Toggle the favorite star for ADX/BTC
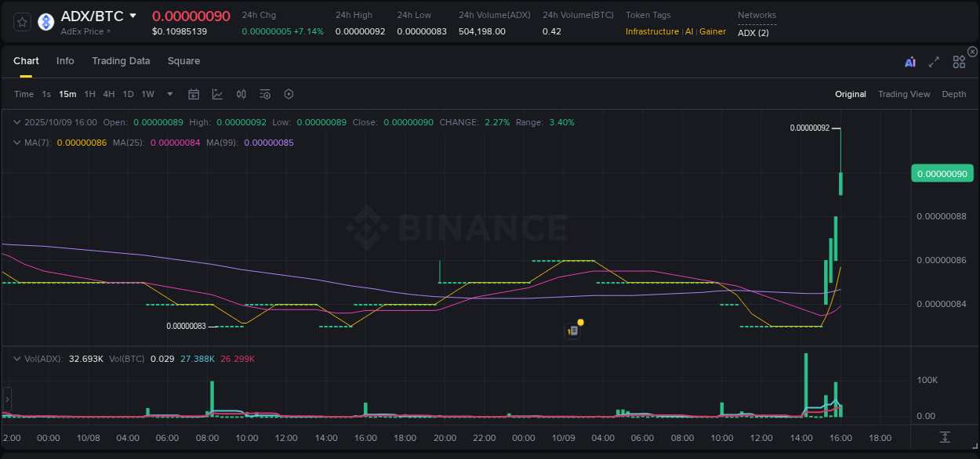980x459 pixels. point(21,21)
